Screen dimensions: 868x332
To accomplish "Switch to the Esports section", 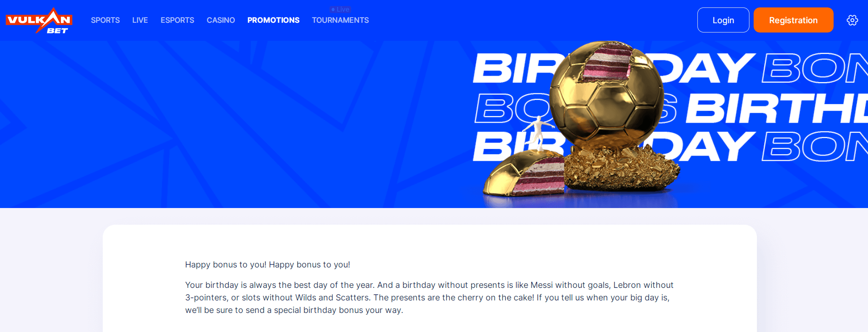I will pos(177,20).
